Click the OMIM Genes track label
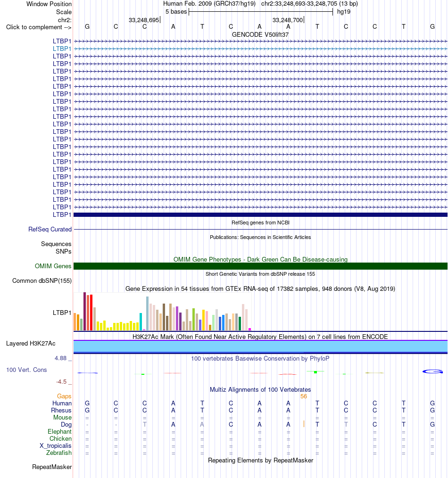 point(53,266)
